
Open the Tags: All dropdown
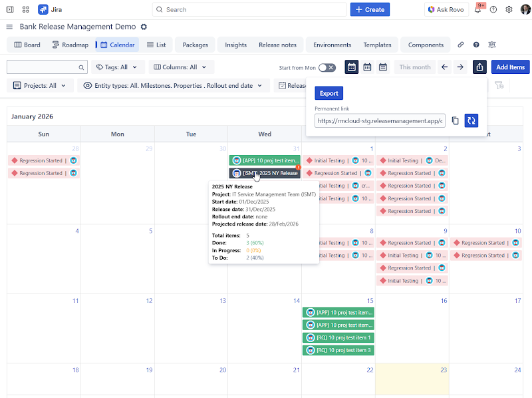[116, 67]
